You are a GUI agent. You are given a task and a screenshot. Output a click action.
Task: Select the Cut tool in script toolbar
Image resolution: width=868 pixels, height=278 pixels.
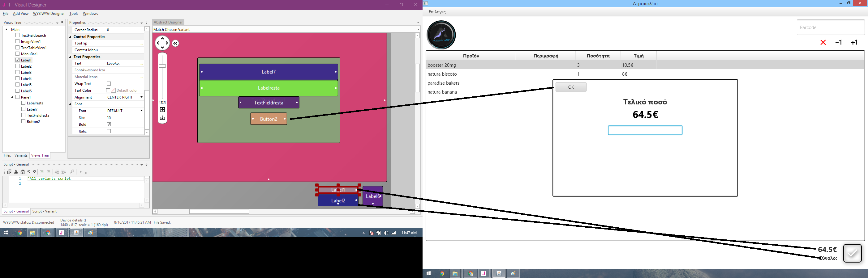(x=16, y=172)
